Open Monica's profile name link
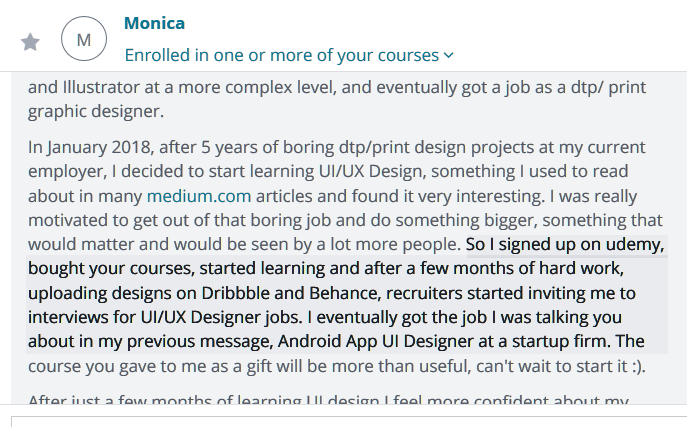Image resolution: width=687 pixels, height=427 pixels. tap(154, 23)
